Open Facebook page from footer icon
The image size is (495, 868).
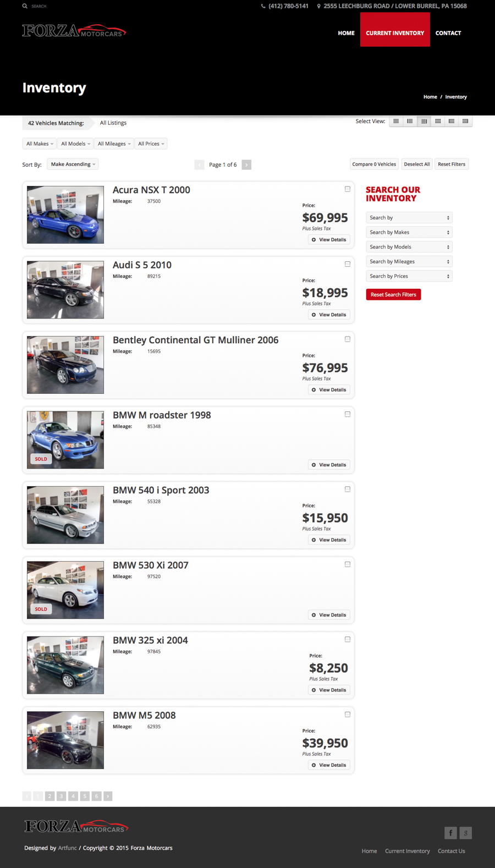[x=450, y=833]
